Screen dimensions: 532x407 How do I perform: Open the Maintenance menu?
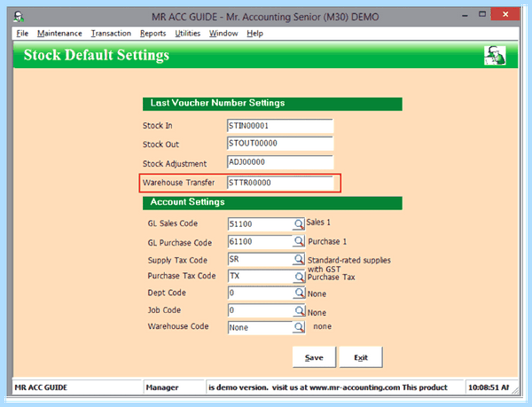coord(59,33)
